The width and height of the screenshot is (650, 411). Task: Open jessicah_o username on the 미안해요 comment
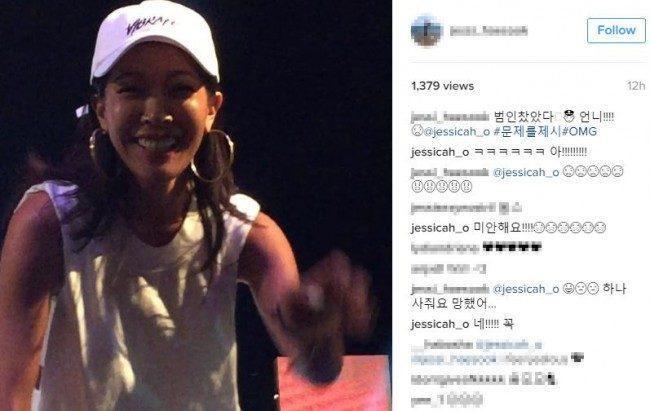(440, 228)
